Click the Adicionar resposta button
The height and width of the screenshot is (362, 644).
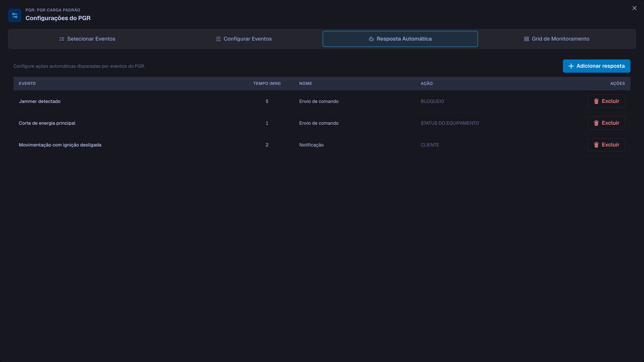click(596, 66)
